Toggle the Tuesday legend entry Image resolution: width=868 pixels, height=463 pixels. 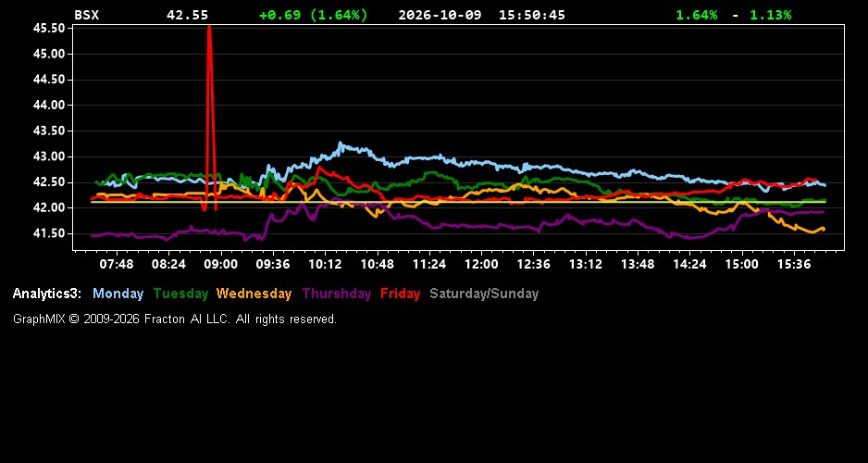point(180,294)
